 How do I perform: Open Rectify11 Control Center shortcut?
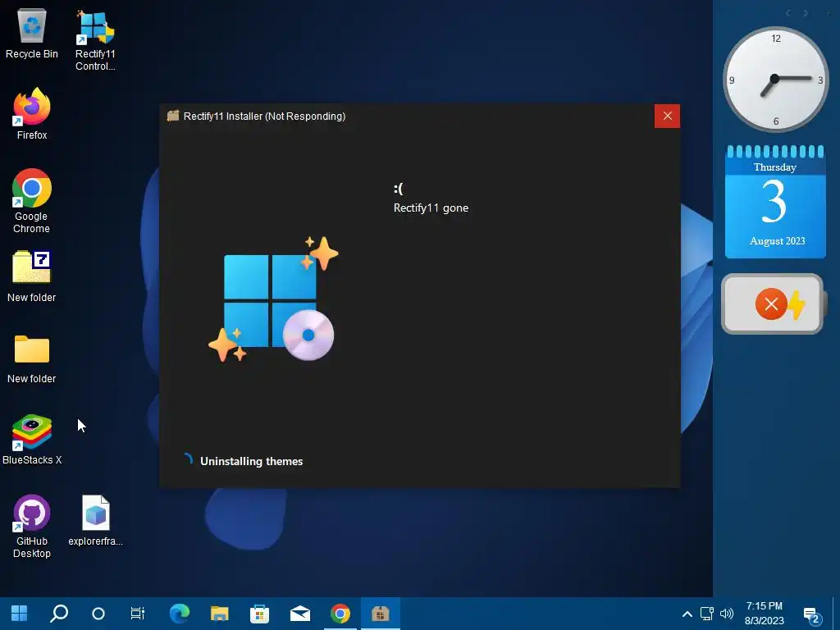(95, 41)
